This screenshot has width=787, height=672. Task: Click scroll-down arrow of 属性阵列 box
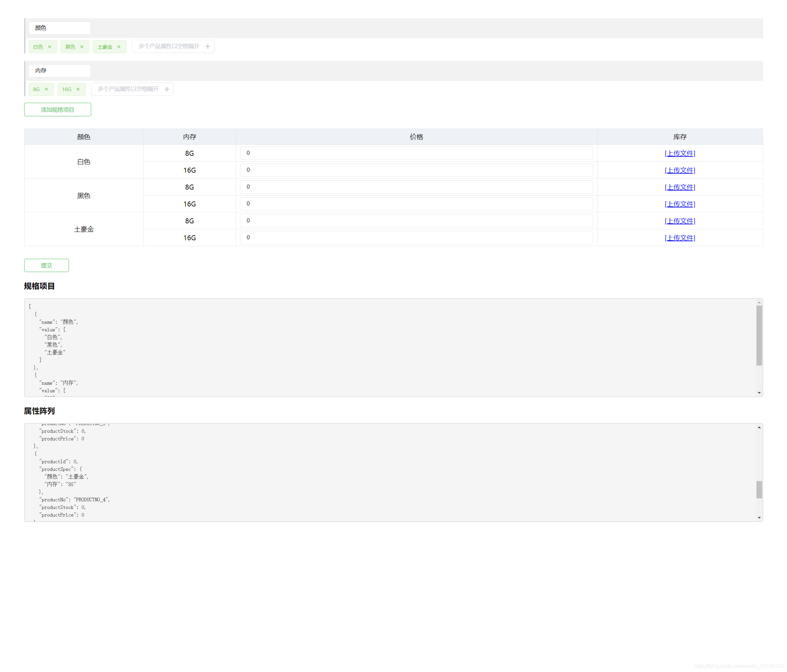click(759, 518)
